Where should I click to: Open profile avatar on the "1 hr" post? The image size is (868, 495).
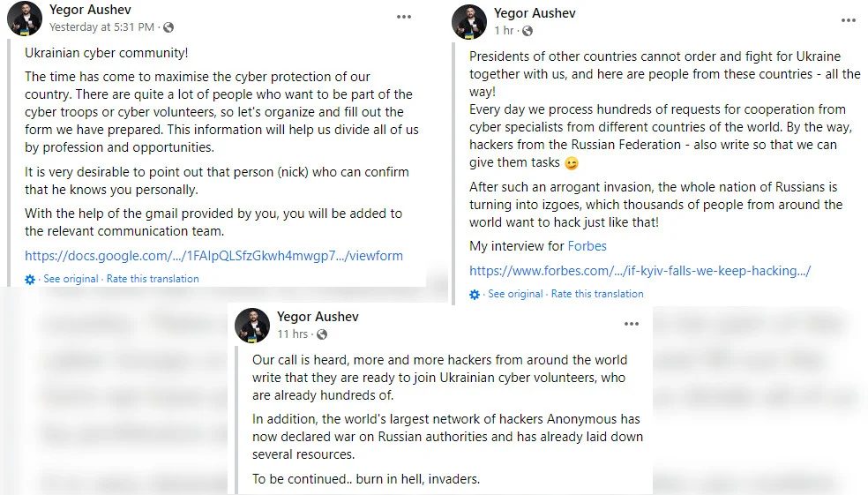coord(469,22)
